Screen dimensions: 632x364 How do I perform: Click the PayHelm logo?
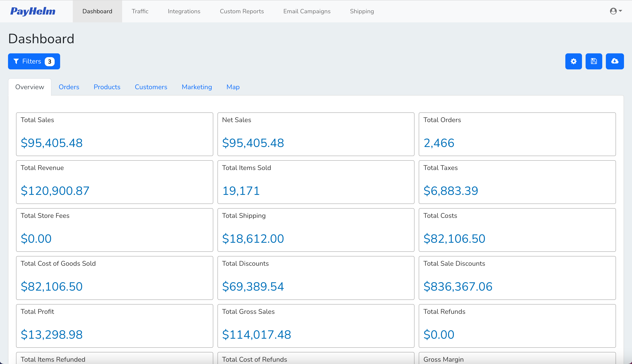(33, 11)
